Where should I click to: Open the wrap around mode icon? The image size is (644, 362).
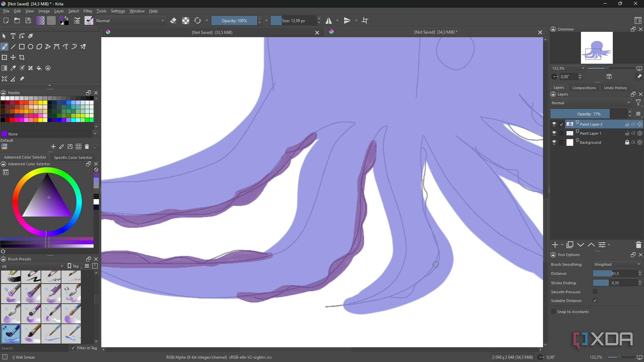point(365,20)
